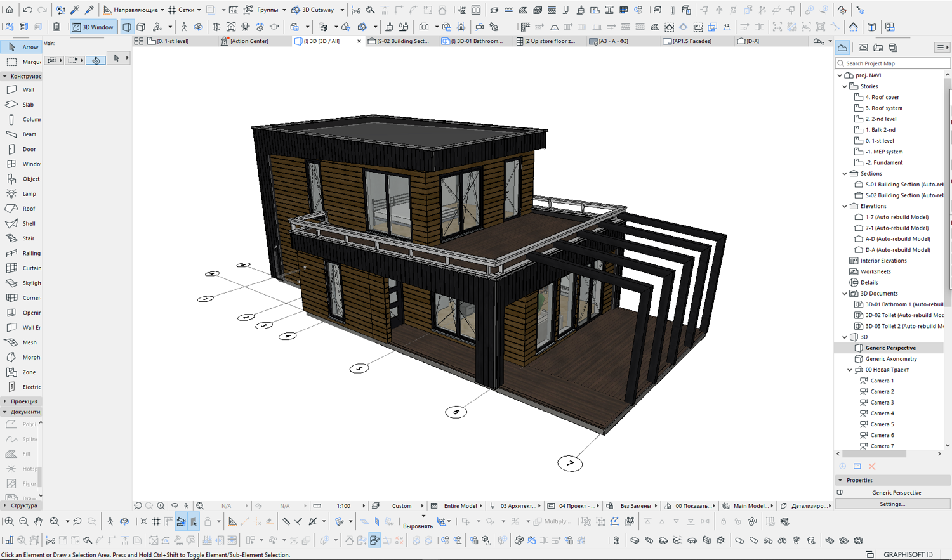Collapse the Stories folder in Navigator
This screenshot has height=560, width=952.
[845, 86]
